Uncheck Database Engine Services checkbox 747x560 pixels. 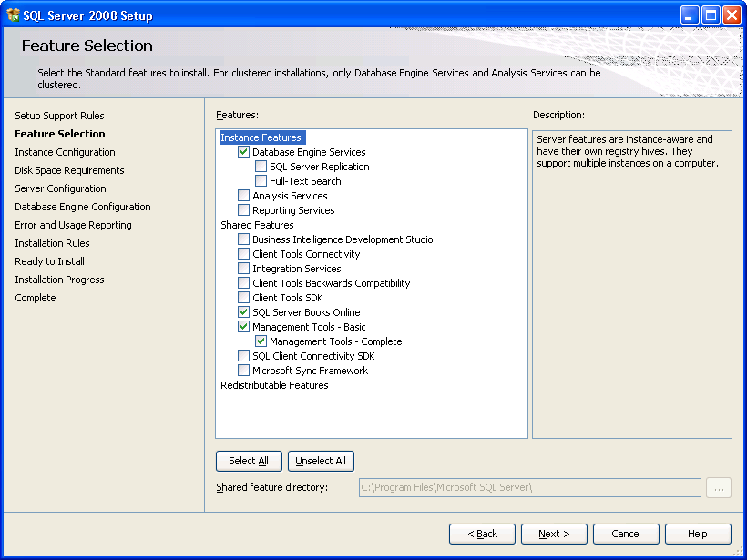pos(243,152)
